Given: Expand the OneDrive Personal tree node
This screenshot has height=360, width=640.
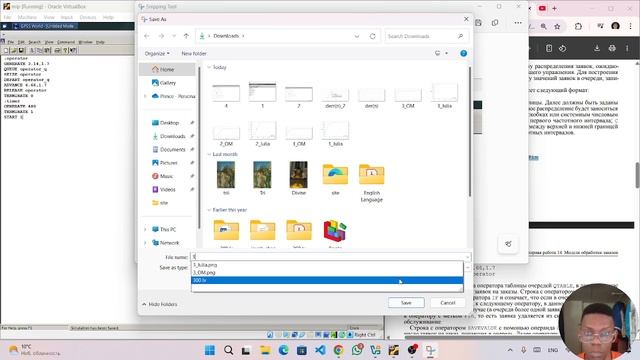Looking at the screenshot, I should tap(145, 96).
